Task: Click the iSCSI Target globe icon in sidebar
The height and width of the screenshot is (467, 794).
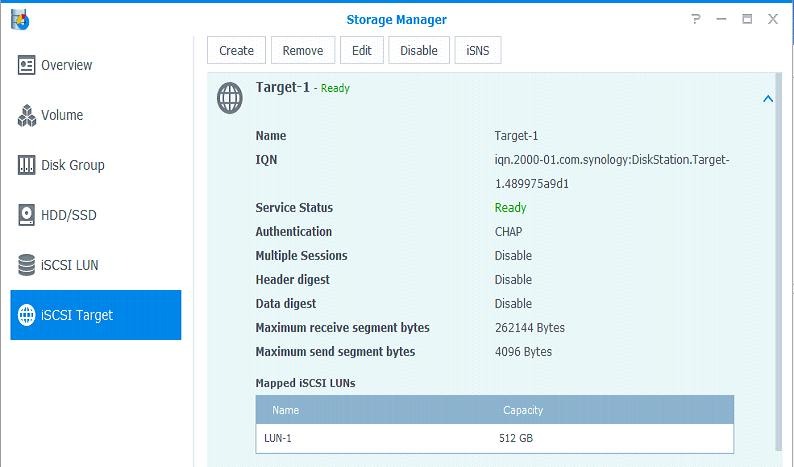Action: tap(27, 315)
